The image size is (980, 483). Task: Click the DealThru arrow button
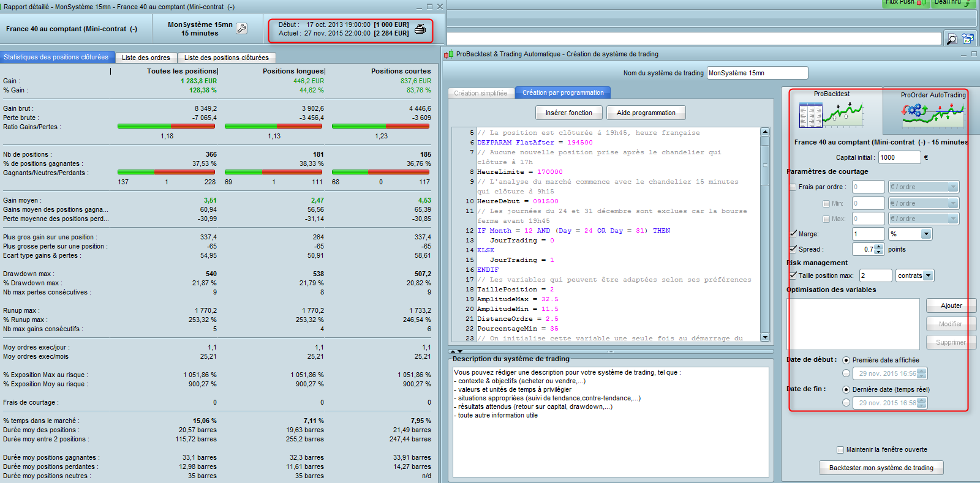(952, 2)
